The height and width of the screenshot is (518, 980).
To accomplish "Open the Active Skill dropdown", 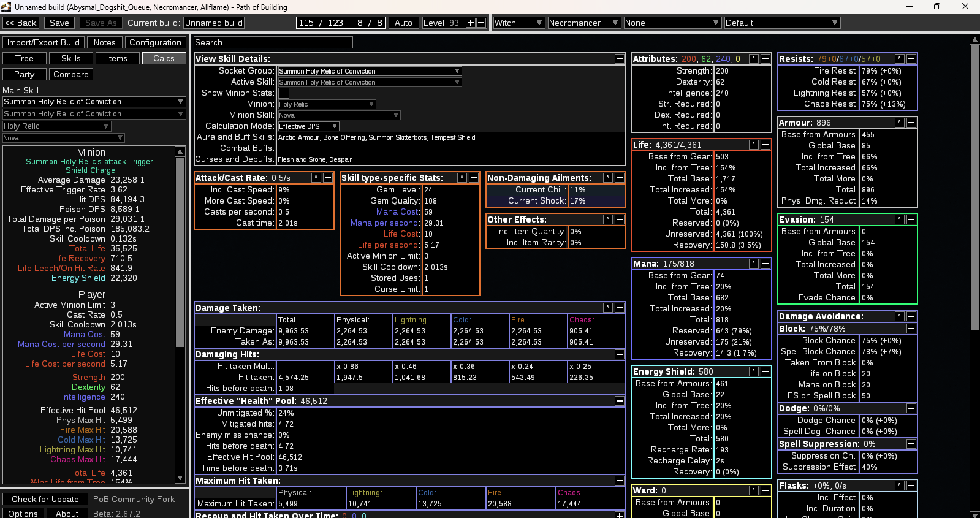I will coord(370,82).
